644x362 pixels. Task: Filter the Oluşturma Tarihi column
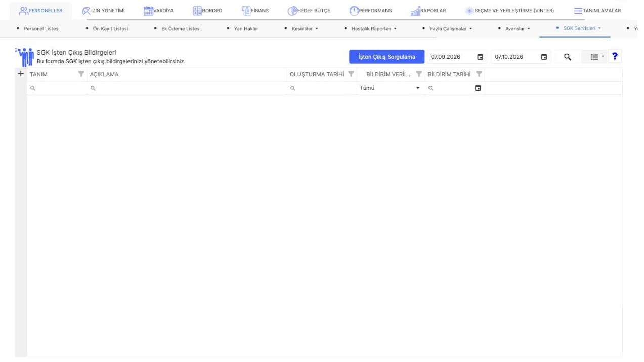pyautogui.click(x=351, y=74)
